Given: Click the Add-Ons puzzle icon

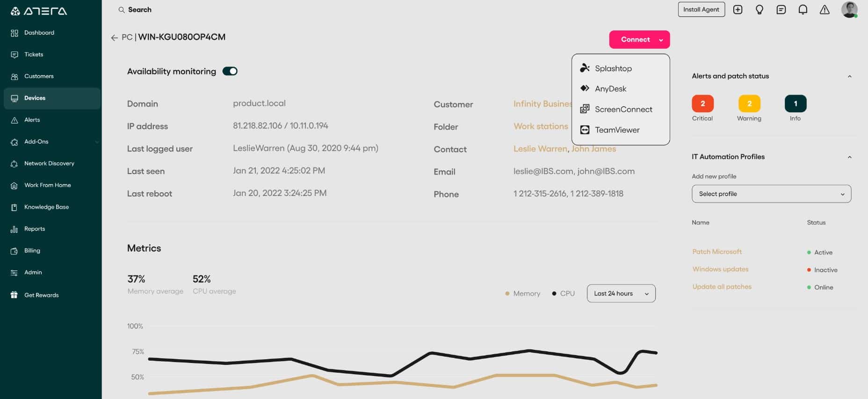Looking at the screenshot, I should [14, 142].
